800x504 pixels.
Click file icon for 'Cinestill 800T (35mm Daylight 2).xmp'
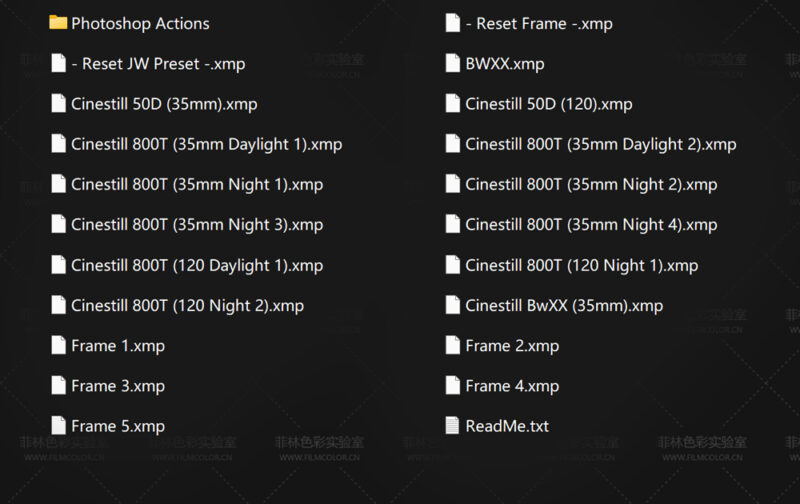pos(453,144)
